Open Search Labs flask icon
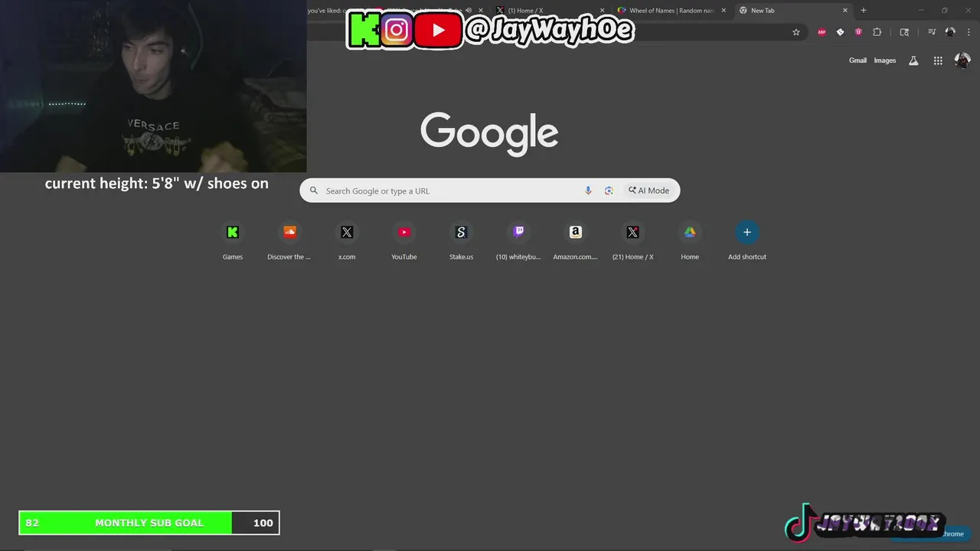This screenshot has height=551, width=980. [x=913, y=60]
